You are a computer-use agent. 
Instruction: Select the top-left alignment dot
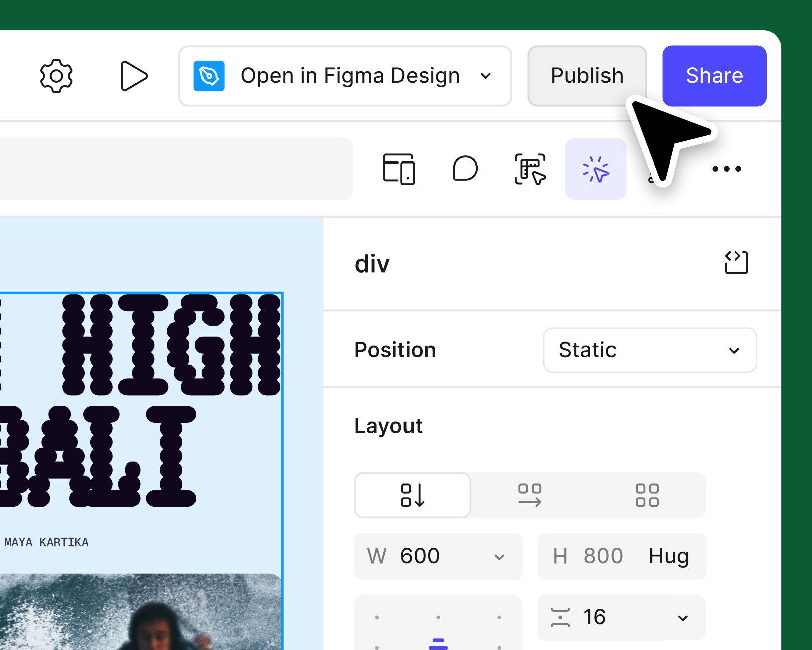point(377,617)
